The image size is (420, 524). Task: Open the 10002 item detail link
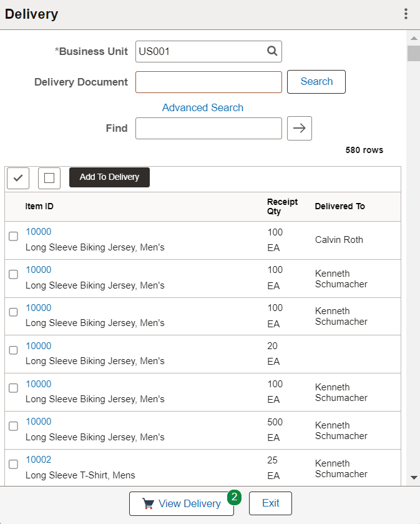(x=38, y=459)
